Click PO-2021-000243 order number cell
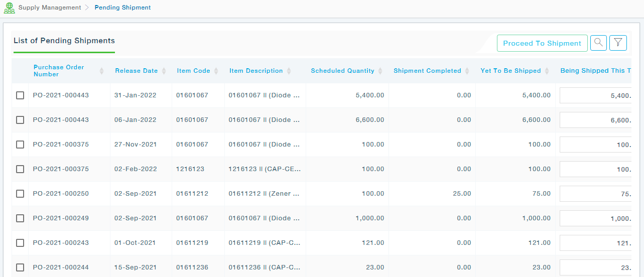Viewport: 644px width, 277px height. pyautogui.click(x=61, y=243)
